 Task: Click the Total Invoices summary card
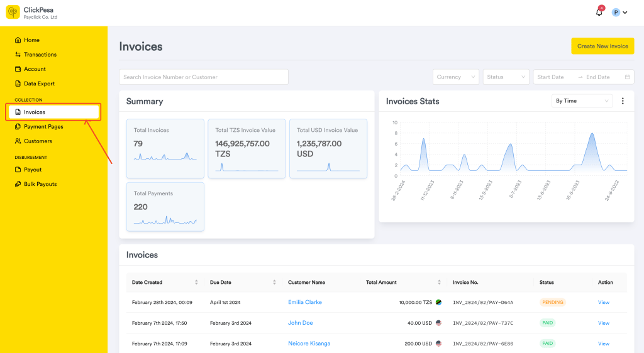[x=165, y=148]
